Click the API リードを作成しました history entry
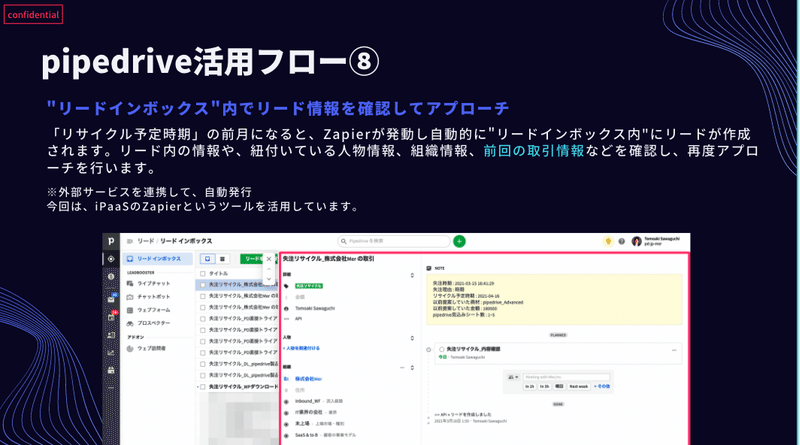 tap(462, 415)
